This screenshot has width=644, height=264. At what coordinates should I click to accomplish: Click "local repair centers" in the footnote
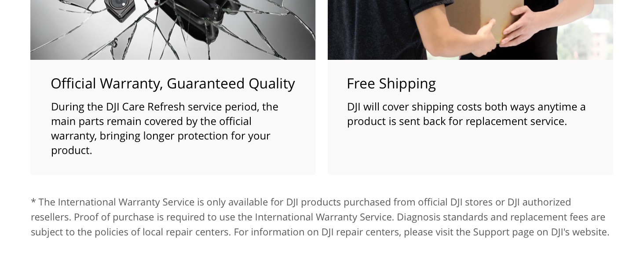coord(187,232)
